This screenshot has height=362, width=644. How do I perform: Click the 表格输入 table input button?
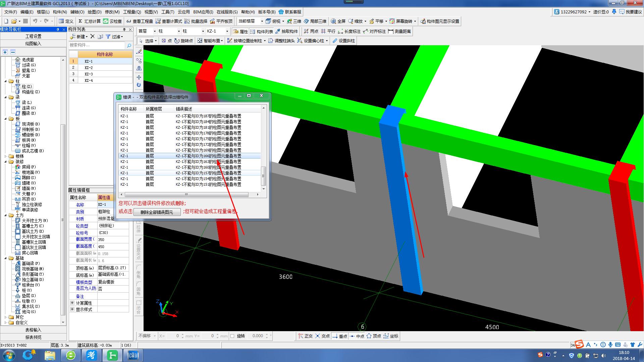pos(33,330)
